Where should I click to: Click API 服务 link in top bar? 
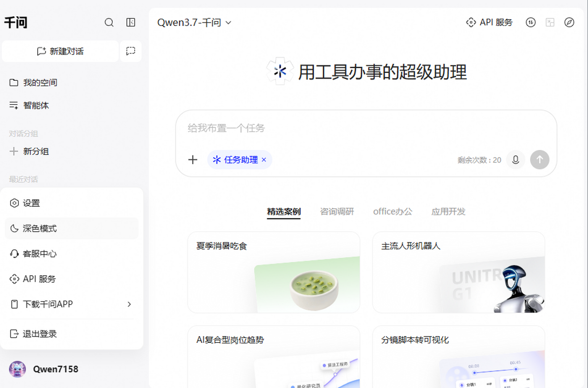point(489,22)
